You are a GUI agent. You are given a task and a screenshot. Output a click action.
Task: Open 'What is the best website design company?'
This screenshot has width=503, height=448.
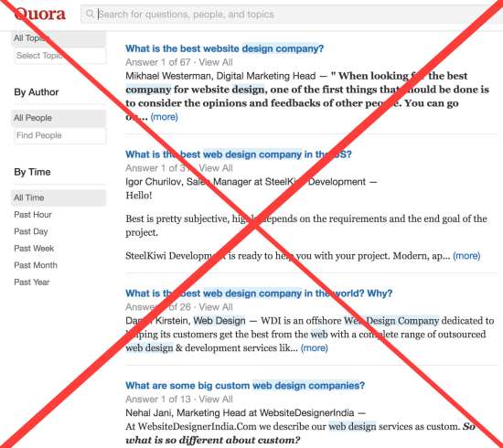pyautogui.click(x=225, y=48)
